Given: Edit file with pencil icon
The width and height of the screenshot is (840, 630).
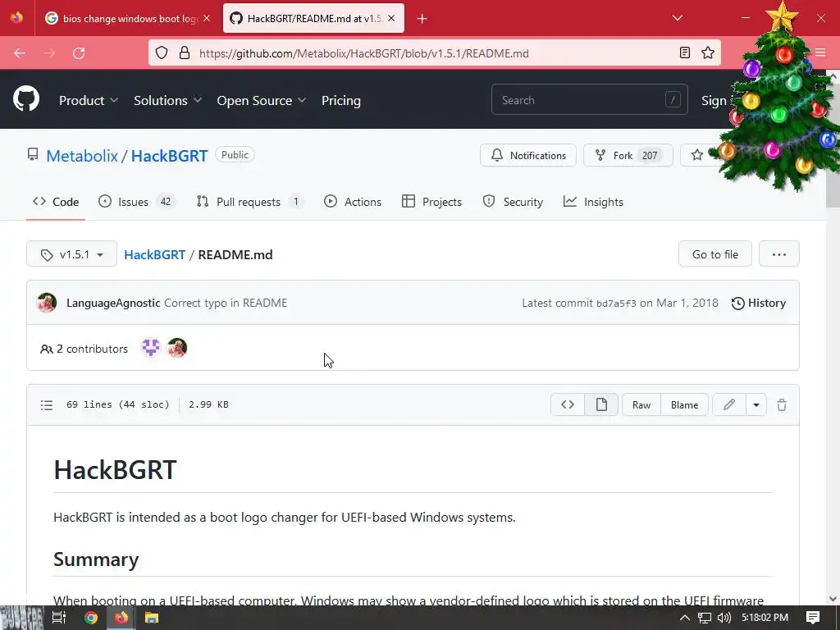Looking at the screenshot, I should click(x=729, y=404).
